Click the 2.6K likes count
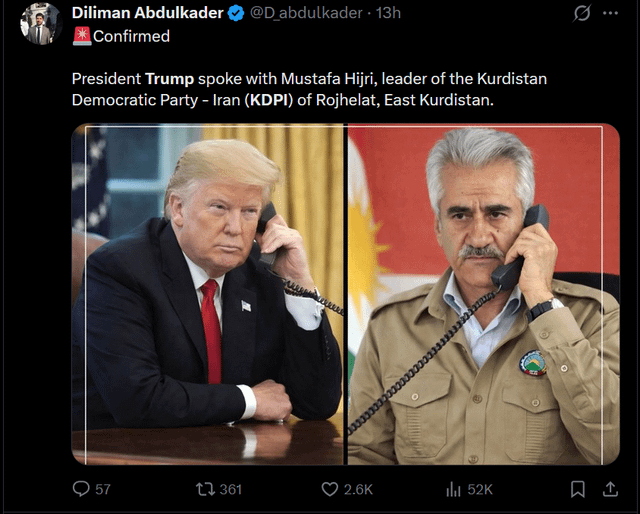 [x=358, y=489]
